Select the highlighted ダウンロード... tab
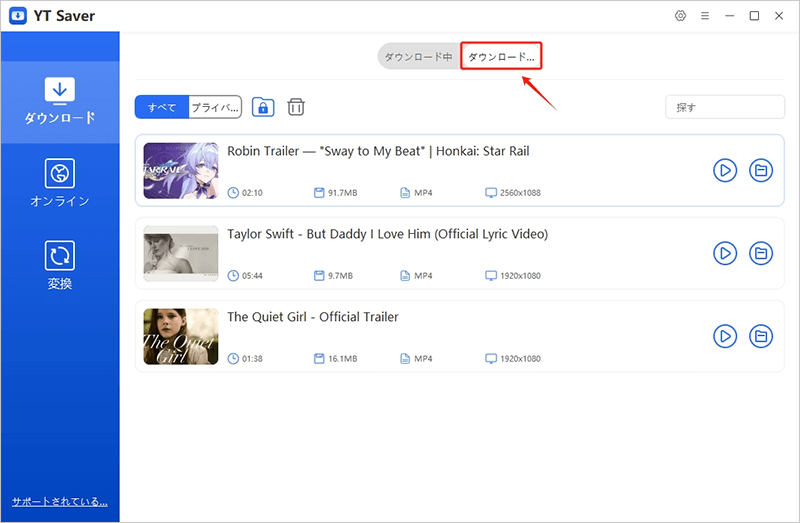This screenshot has height=523, width=800. [x=501, y=57]
